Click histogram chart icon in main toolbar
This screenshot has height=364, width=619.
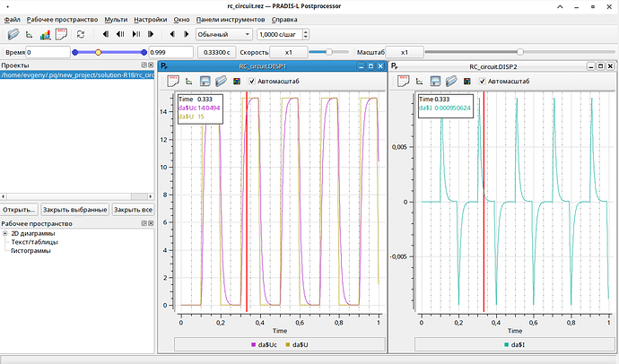coord(46,34)
